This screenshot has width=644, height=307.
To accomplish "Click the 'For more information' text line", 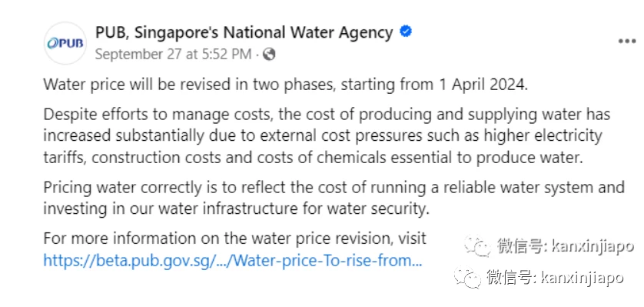I will 235,239.
